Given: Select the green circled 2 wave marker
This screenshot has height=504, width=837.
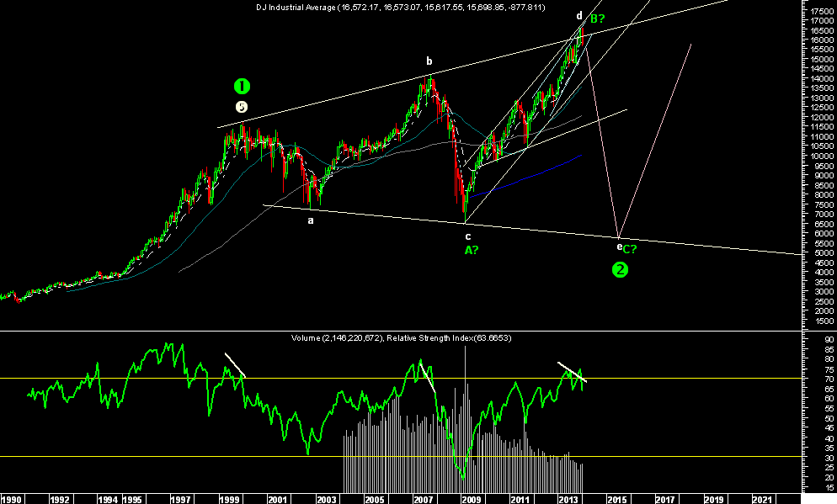Looking at the screenshot, I should point(620,270).
